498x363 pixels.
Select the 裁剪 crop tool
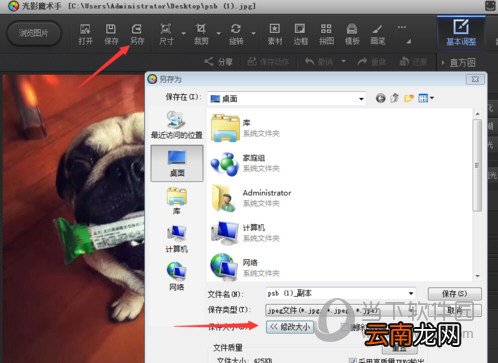(x=201, y=34)
